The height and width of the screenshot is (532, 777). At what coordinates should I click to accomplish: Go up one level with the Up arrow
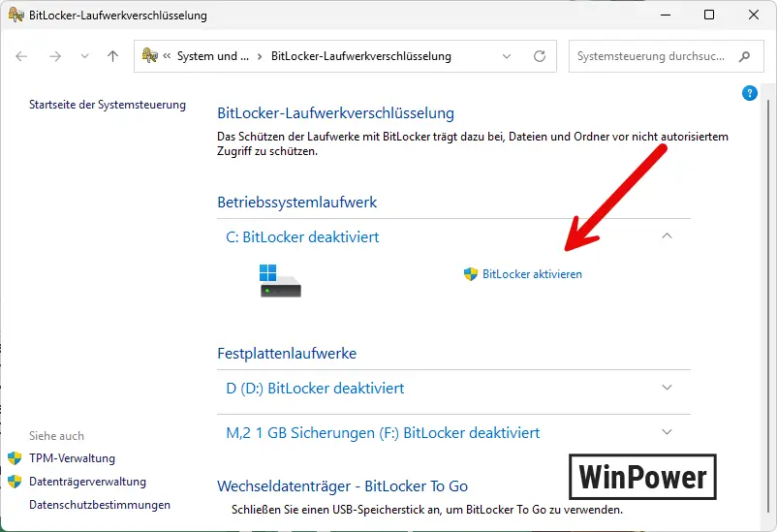(x=113, y=56)
